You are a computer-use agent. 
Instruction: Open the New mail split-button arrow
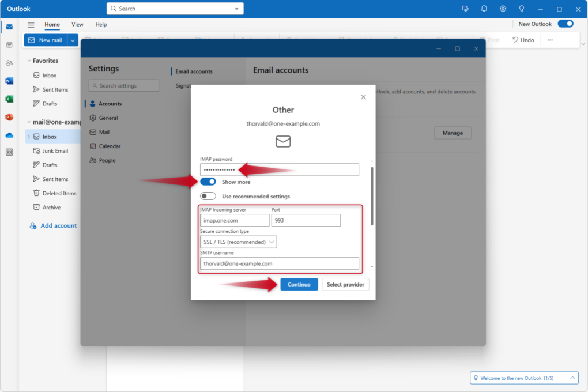[x=71, y=40]
